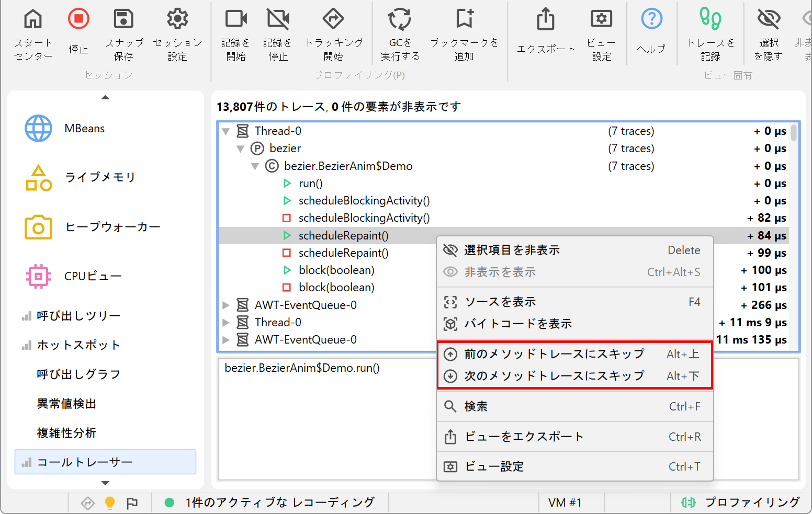Open セッション設定 gear icon
This screenshot has width=812, height=514.
point(177,20)
